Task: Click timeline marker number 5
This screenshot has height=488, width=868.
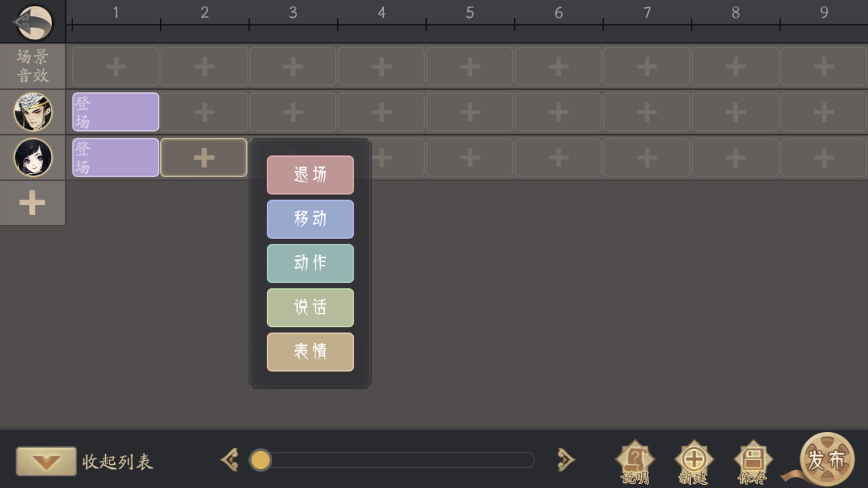Action: click(470, 13)
